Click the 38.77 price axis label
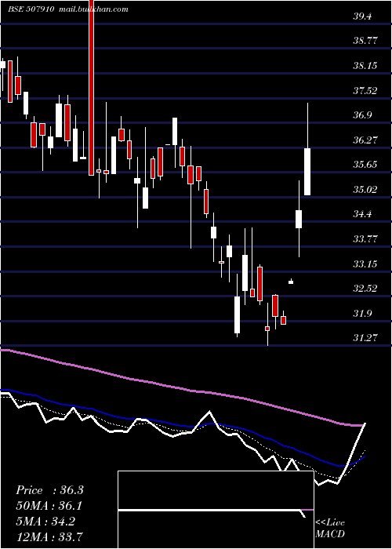The image size is (392, 549). [x=365, y=41]
